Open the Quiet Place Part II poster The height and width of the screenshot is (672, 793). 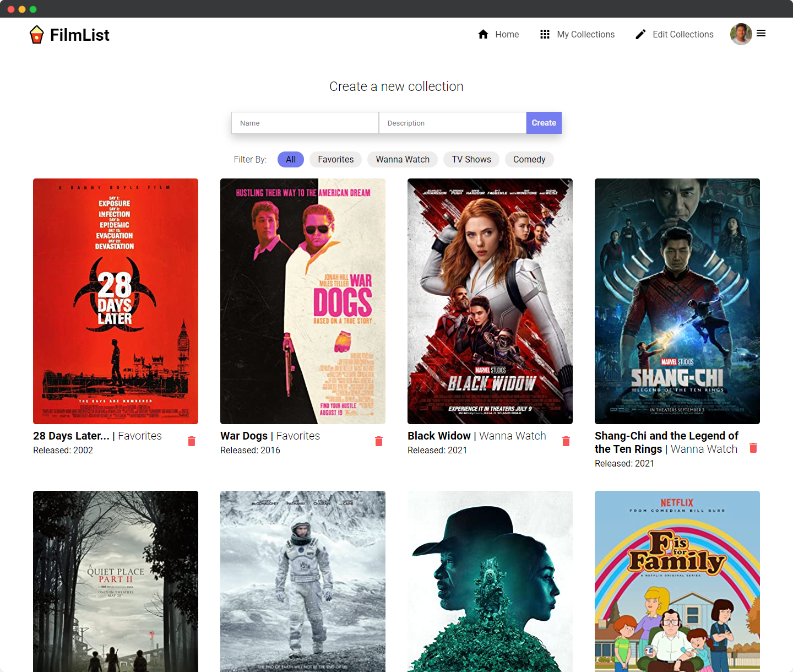point(116,581)
